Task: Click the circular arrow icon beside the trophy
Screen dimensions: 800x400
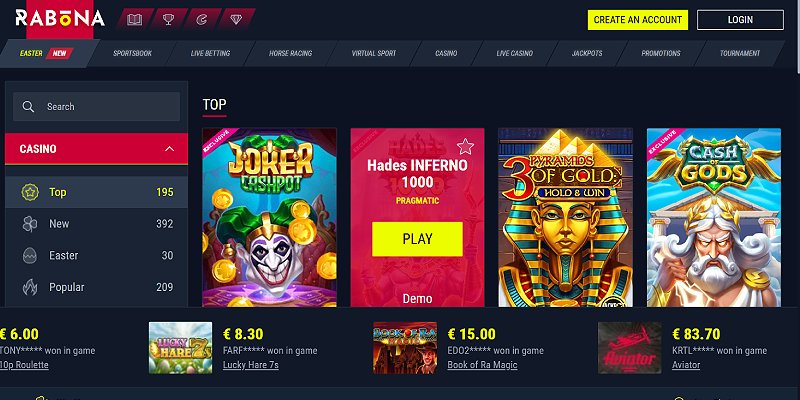Action: coord(202,20)
